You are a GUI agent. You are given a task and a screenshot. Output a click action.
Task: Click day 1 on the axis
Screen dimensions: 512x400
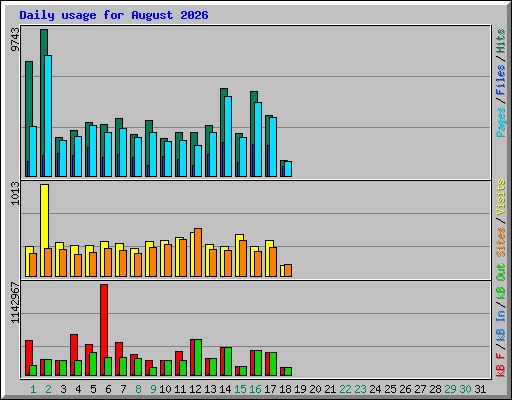(33, 389)
